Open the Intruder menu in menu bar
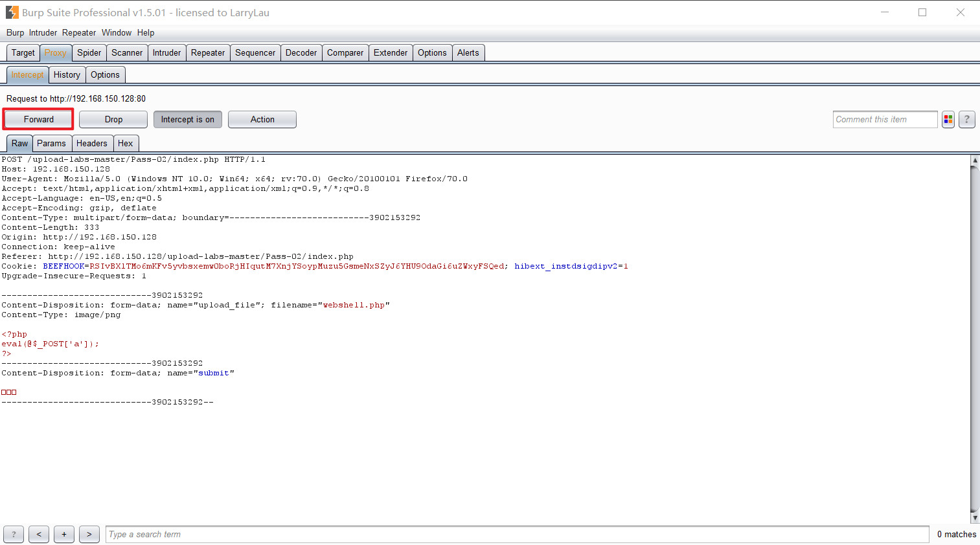Image resolution: width=980 pixels, height=545 pixels. [43, 33]
